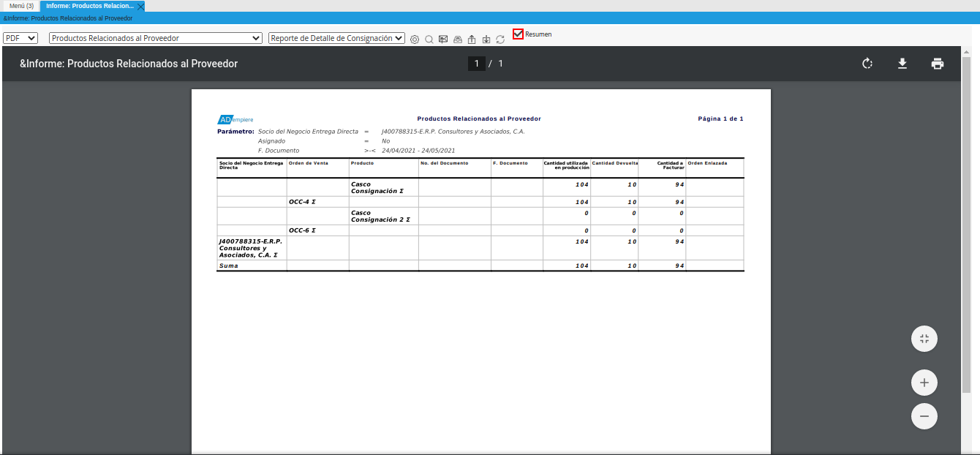This screenshot has width=980, height=455.
Task: Click the page number indicator showing 1
Action: [476, 64]
